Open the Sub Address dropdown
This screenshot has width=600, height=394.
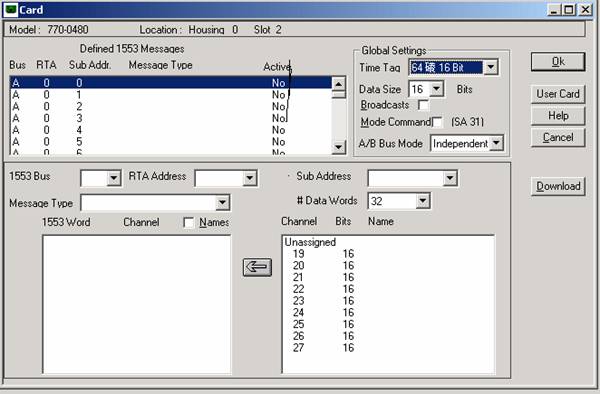tap(450, 178)
